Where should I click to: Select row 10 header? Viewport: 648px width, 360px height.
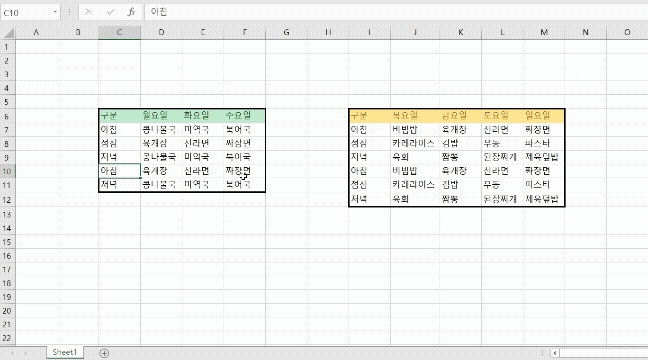click(7, 171)
